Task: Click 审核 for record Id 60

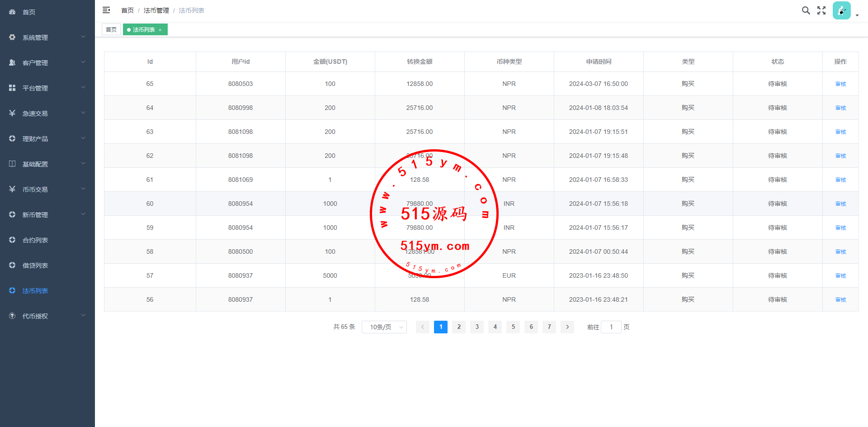Action: 840,204
